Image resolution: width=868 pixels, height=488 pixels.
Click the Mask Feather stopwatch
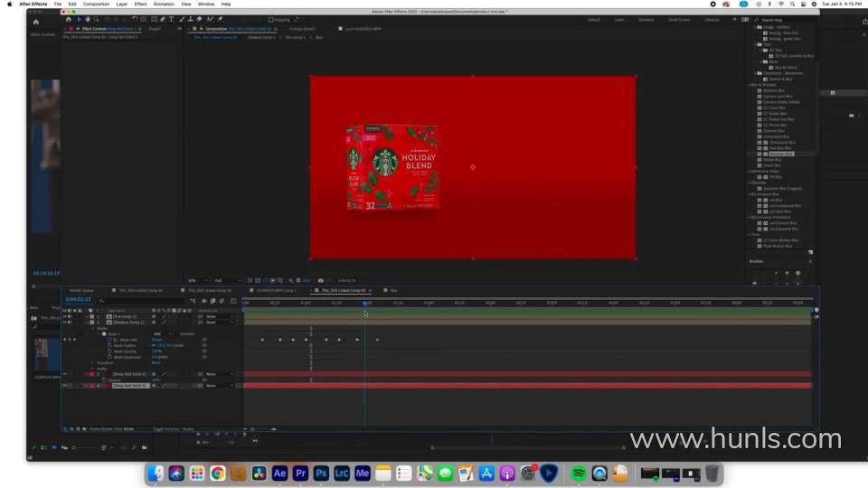pos(109,345)
